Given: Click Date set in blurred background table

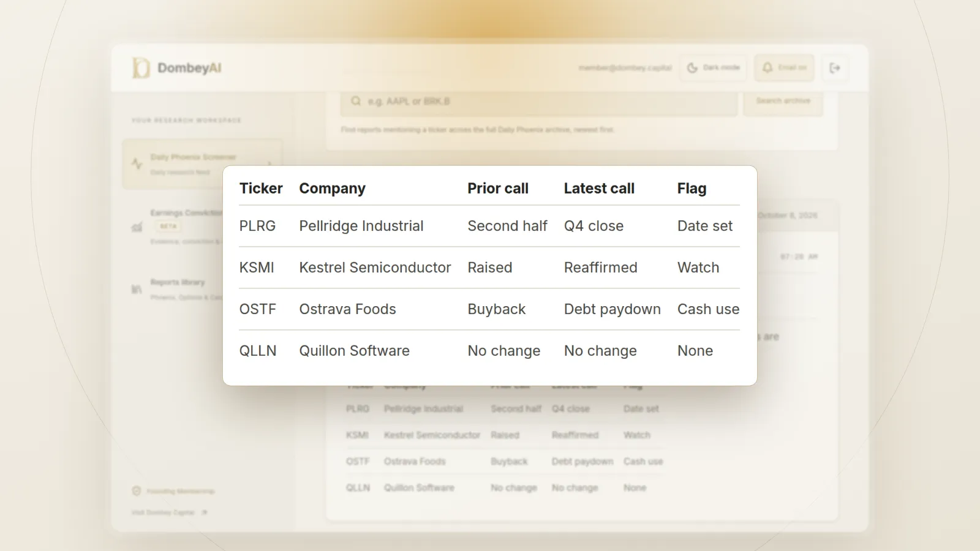Looking at the screenshot, I should [x=641, y=409].
